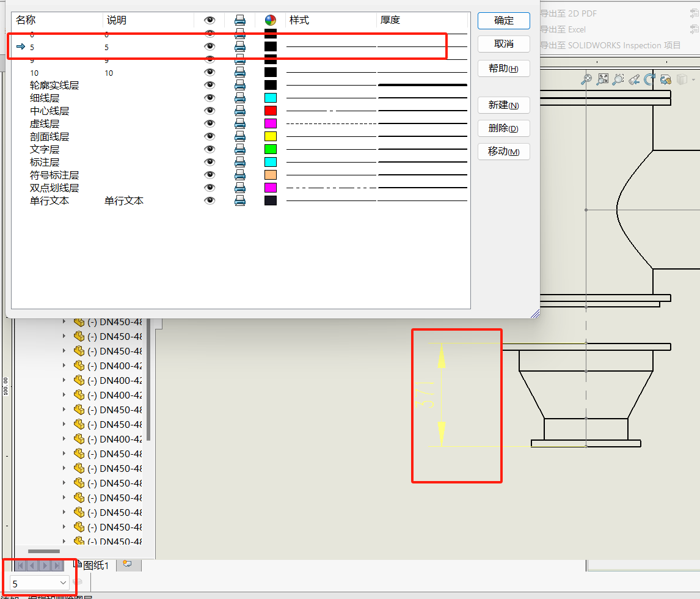
Task: Toggle printing for 中心线层 layer
Action: [240, 111]
